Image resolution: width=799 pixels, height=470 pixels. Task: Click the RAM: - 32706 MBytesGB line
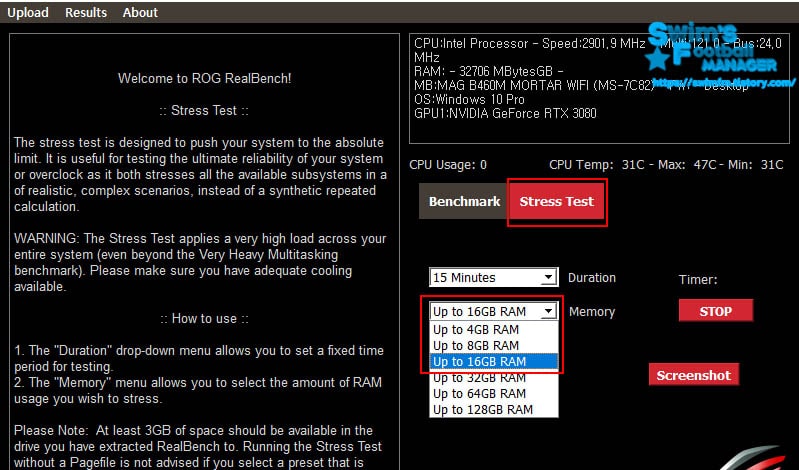coord(489,71)
